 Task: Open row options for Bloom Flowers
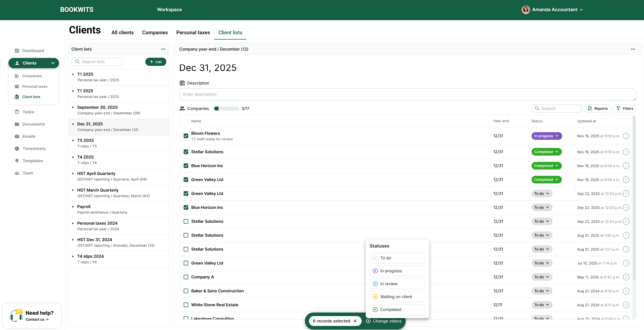(x=626, y=136)
